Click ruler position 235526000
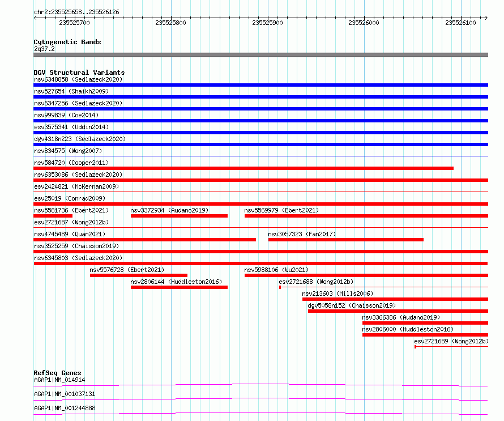This screenshot has height=421, width=504. tap(364, 23)
